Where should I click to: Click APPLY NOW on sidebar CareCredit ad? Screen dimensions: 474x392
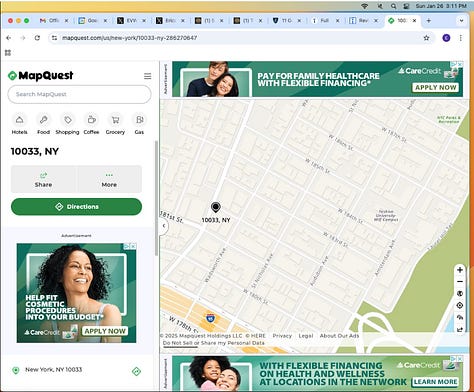coord(105,331)
